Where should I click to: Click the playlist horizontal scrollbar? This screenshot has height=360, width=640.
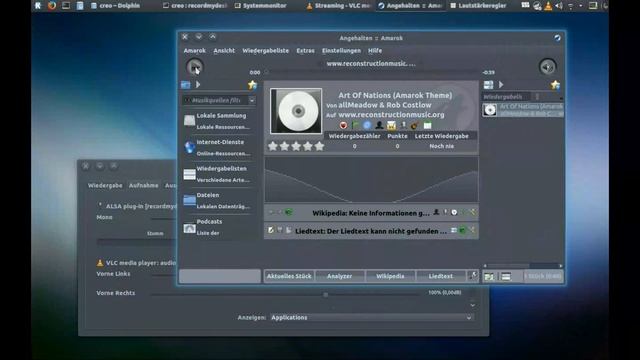click(522, 266)
